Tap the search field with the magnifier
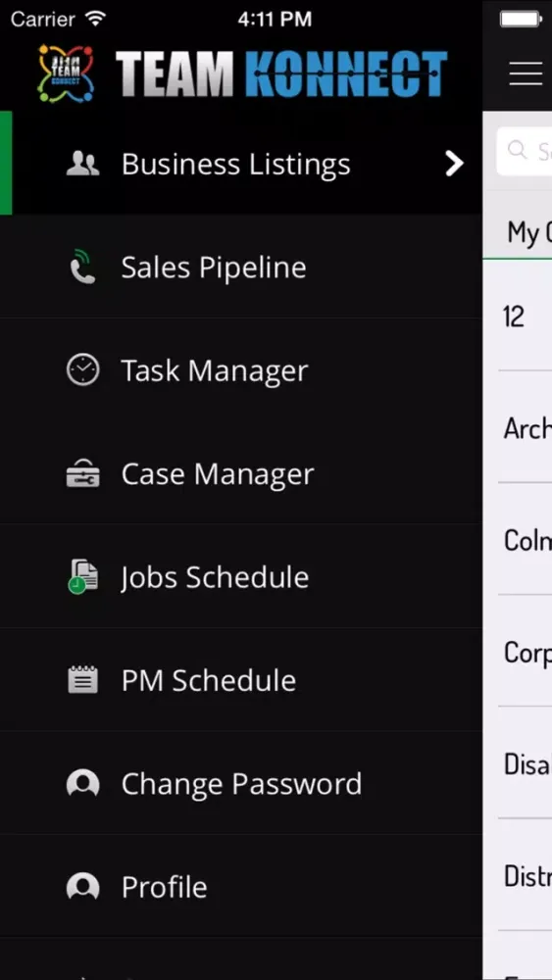Viewport: 552px width, 980px height. (x=524, y=151)
